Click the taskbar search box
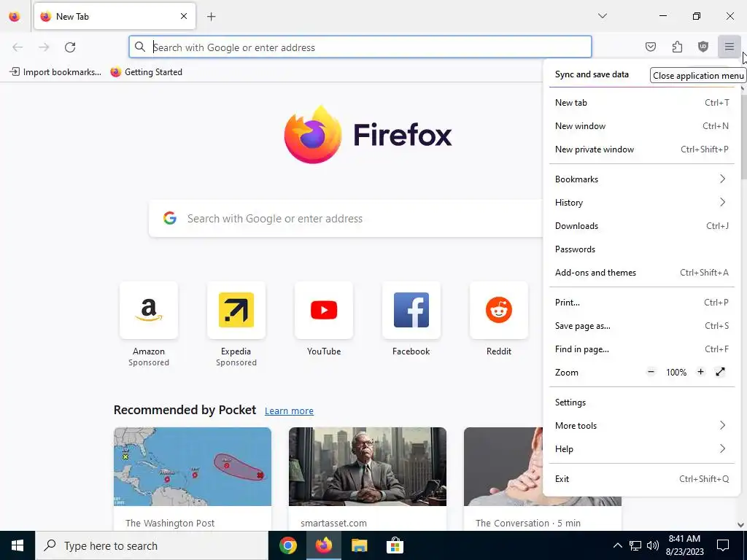 click(x=152, y=545)
